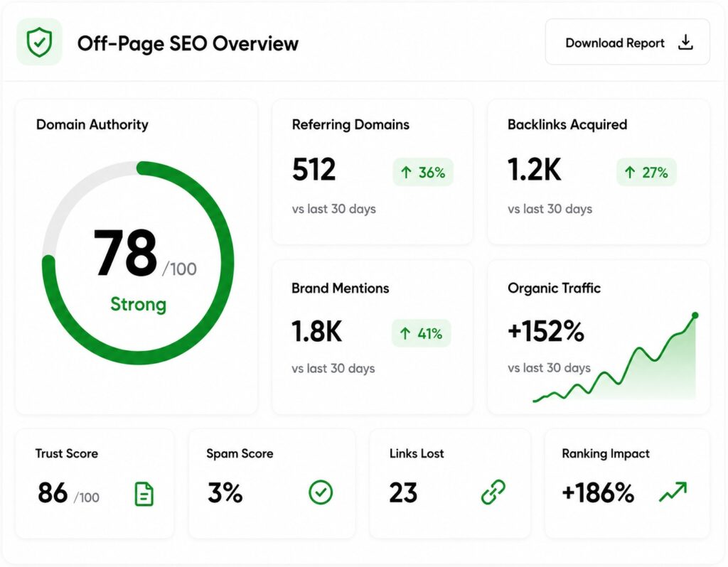Open the Off-Page SEO Overview title
The image size is (728, 567).
pyautogui.click(x=188, y=43)
